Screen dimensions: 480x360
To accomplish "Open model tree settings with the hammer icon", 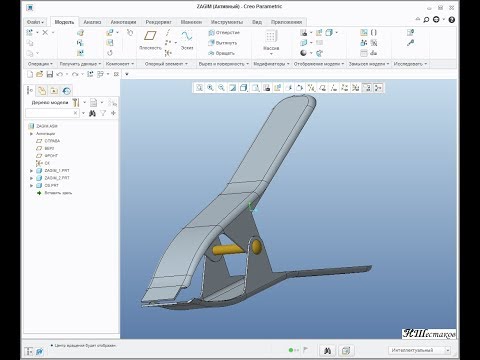I will [76, 102].
